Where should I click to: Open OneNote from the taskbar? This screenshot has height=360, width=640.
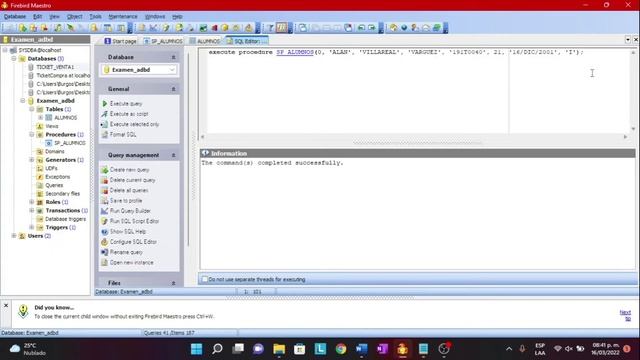click(382, 349)
